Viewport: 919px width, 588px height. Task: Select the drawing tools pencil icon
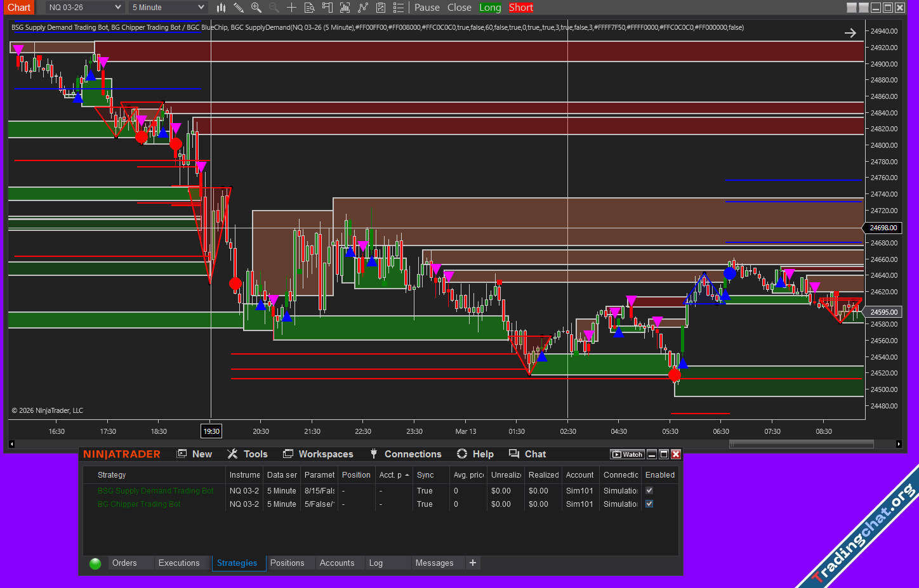coord(239,8)
